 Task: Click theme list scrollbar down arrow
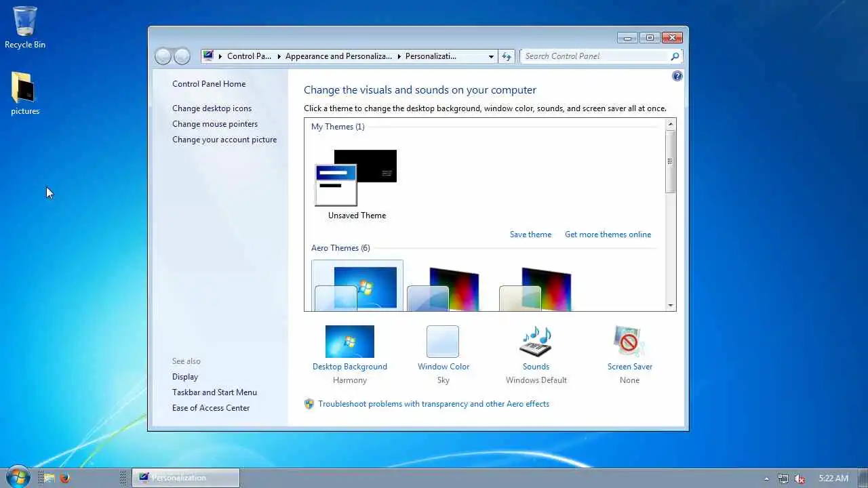[671, 306]
